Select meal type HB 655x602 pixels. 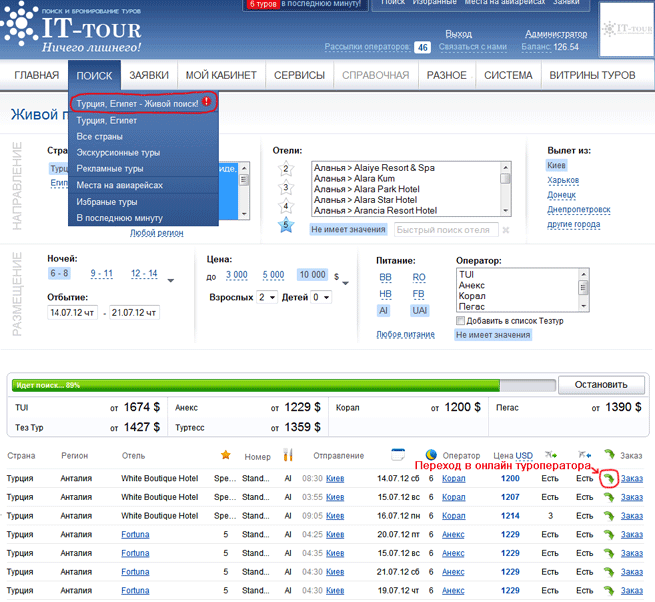pos(385,294)
